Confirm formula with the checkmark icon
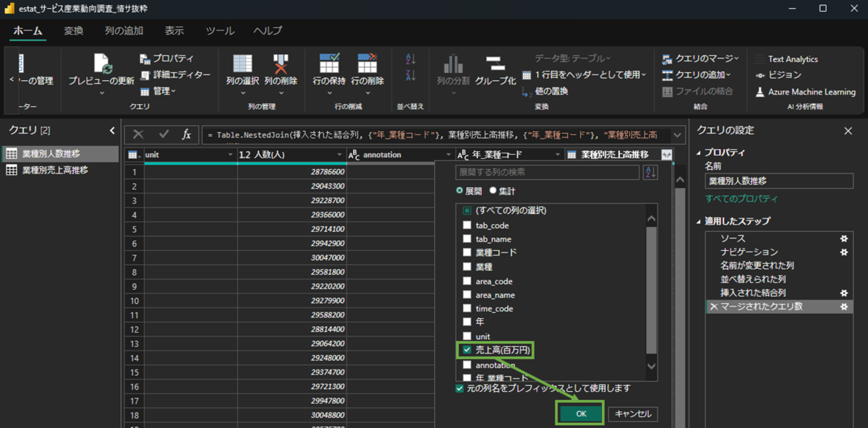This screenshot has width=868, height=428. pyautogui.click(x=163, y=134)
